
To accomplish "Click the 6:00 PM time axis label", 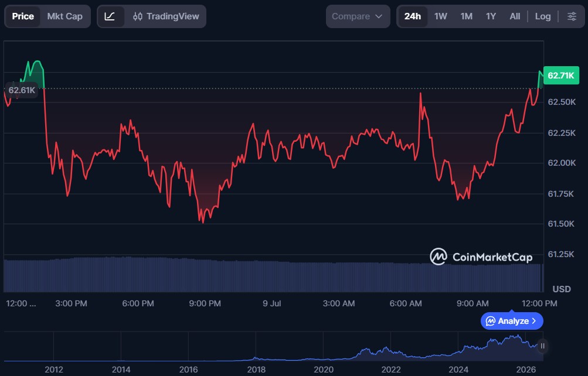I will [138, 303].
